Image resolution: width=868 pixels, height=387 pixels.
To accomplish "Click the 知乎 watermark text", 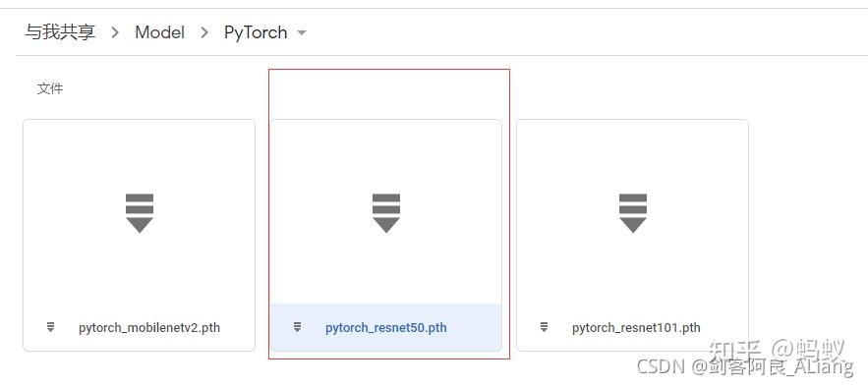I will pos(737,351).
